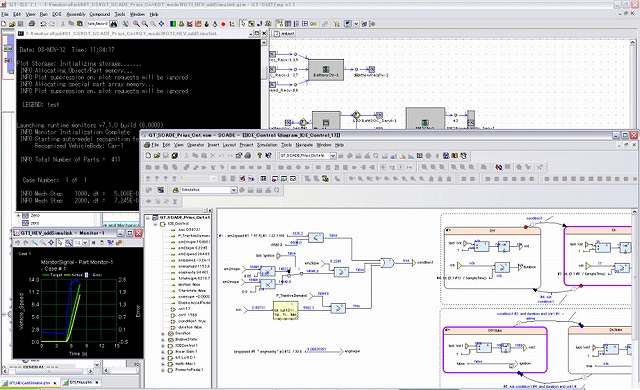
Task: Click the context help arrow icon in SCADE
Action: [268, 155]
